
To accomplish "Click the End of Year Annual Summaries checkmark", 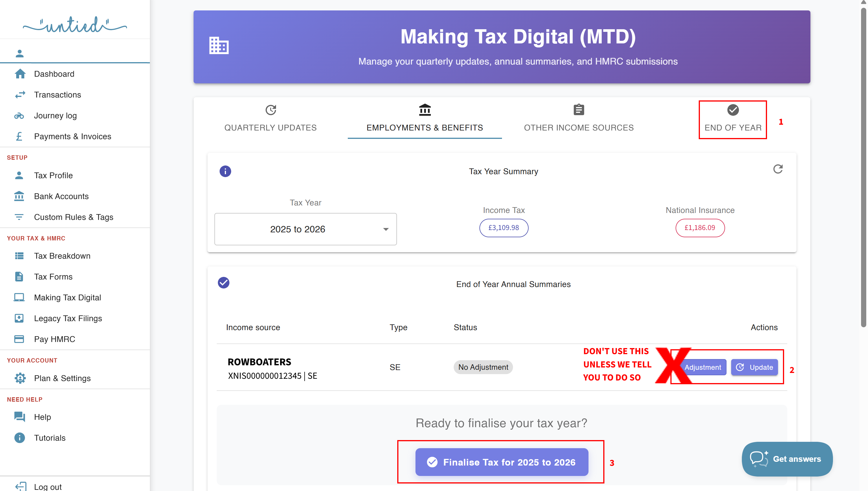I will point(224,283).
